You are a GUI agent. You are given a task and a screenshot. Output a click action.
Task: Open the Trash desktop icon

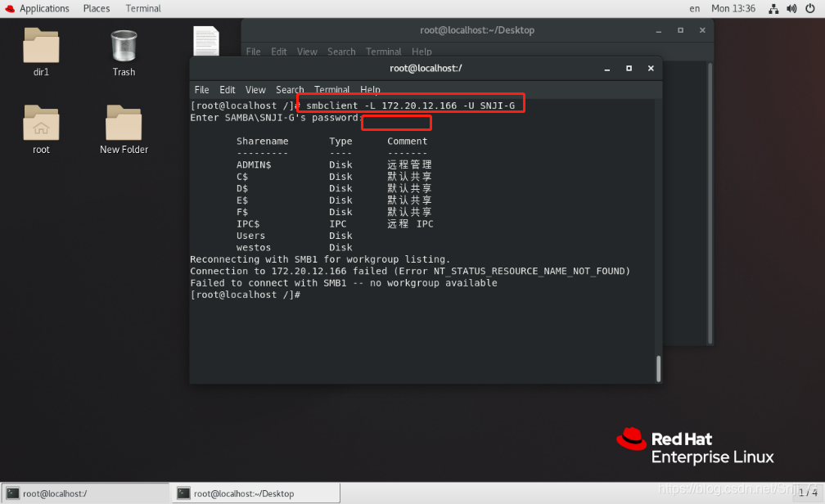pyautogui.click(x=124, y=46)
